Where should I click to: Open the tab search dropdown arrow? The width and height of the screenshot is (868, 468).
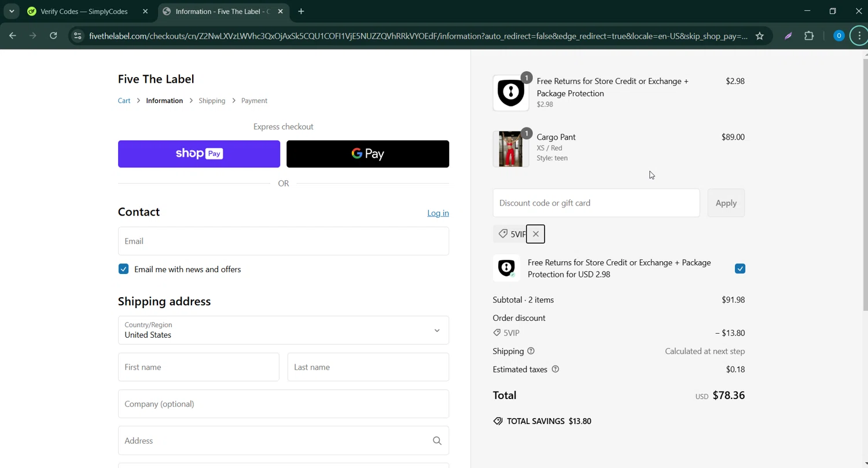tap(12, 11)
